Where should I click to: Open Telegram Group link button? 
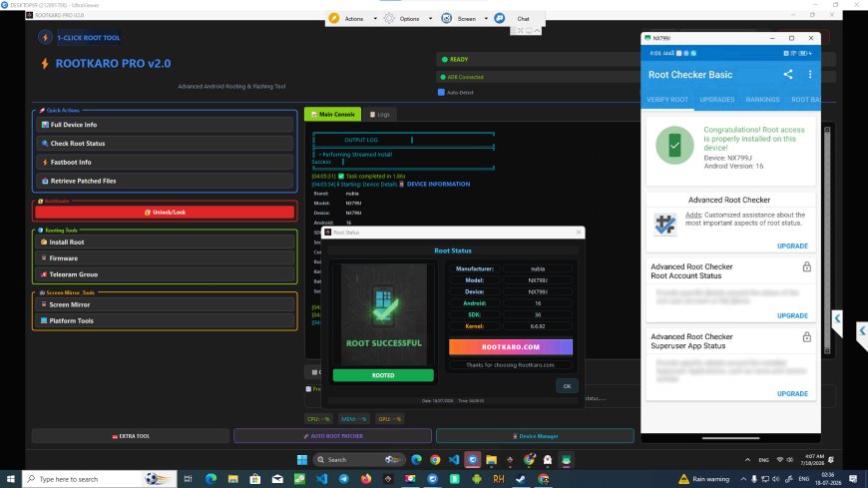click(x=165, y=274)
